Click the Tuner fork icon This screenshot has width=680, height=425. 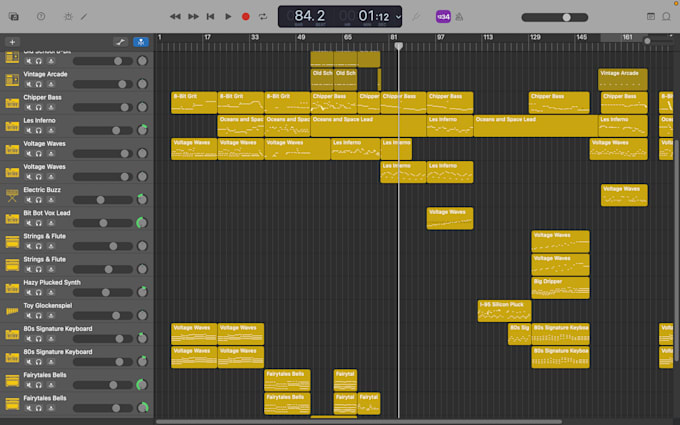416,17
